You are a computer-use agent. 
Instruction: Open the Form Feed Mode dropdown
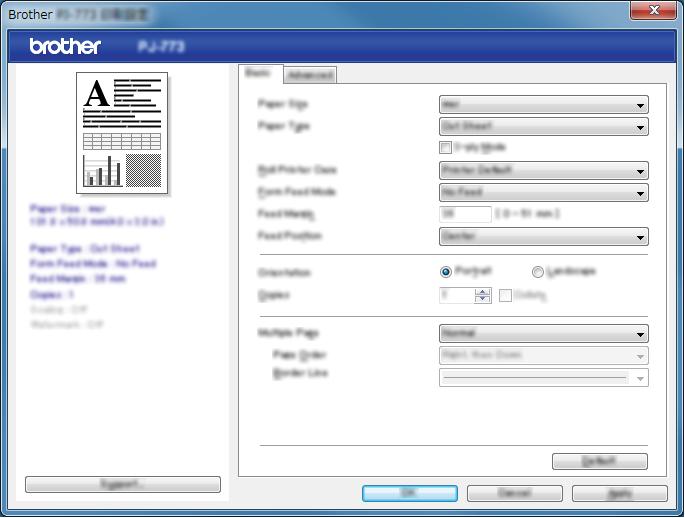[x=543, y=192]
